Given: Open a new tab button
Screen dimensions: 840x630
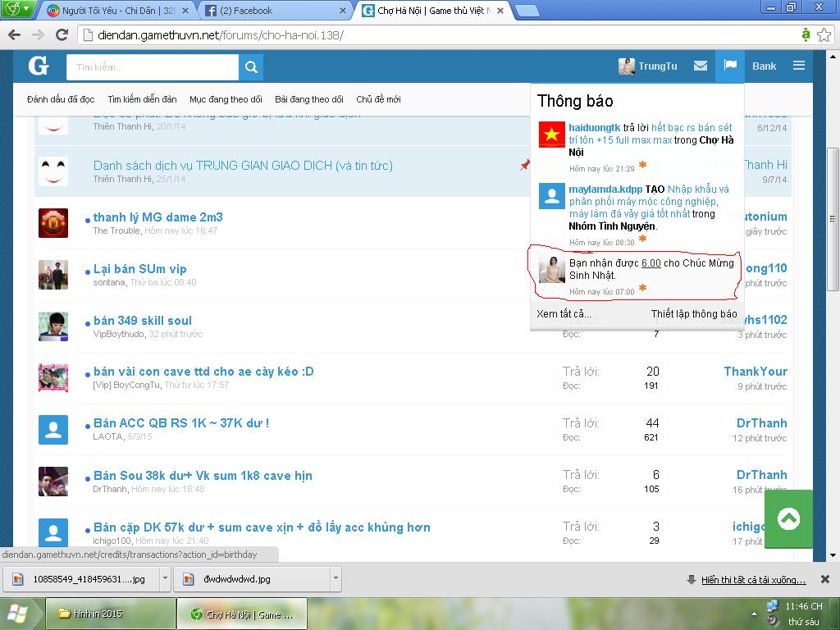Looking at the screenshot, I should 526,11.
